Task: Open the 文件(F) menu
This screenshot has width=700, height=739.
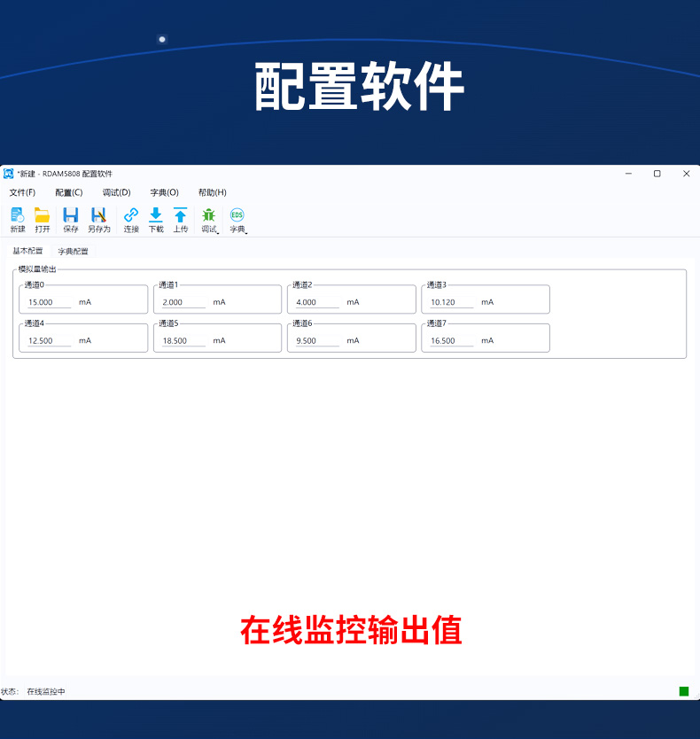Action: pyautogui.click(x=22, y=192)
